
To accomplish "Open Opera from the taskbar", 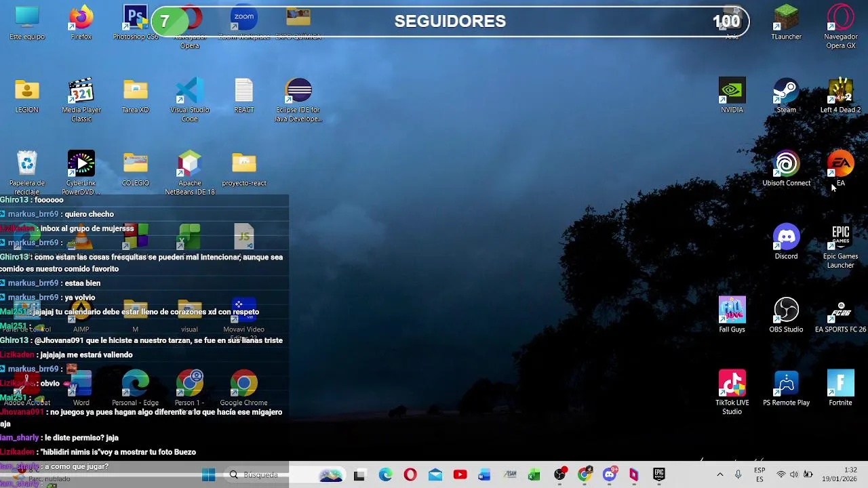I will click(410, 475).
